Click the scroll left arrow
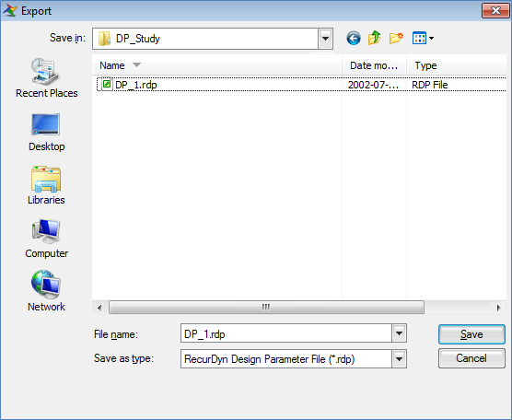512x420 pixels. pyautogui.click(x=99, y=308)
